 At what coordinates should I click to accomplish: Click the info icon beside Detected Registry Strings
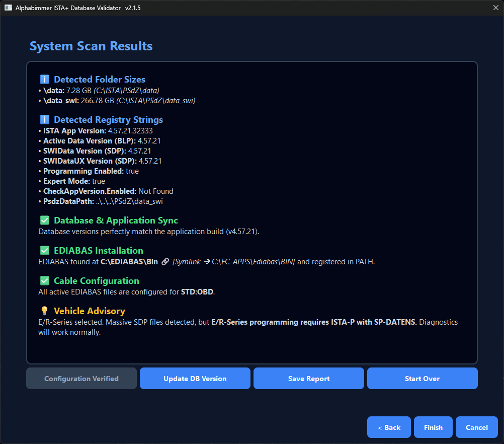point(44,119)
